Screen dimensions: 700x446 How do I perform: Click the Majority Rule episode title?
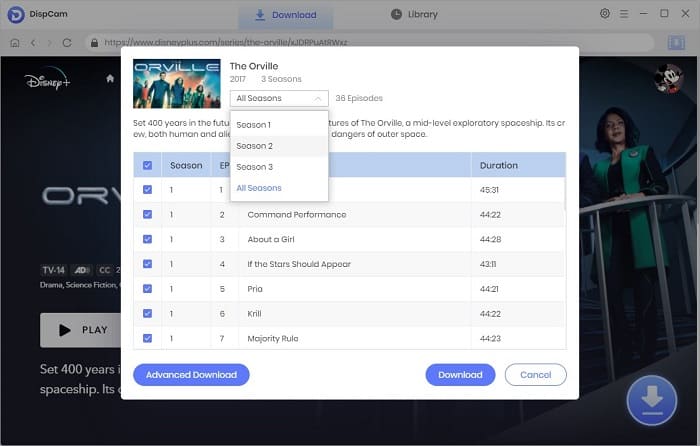click(x=273, y=338)
